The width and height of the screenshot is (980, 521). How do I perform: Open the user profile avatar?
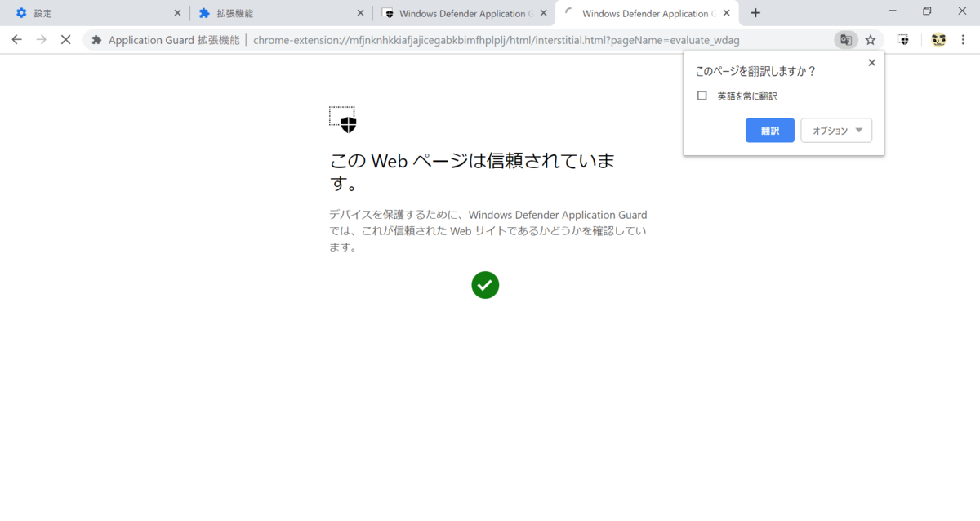[938, 39]
